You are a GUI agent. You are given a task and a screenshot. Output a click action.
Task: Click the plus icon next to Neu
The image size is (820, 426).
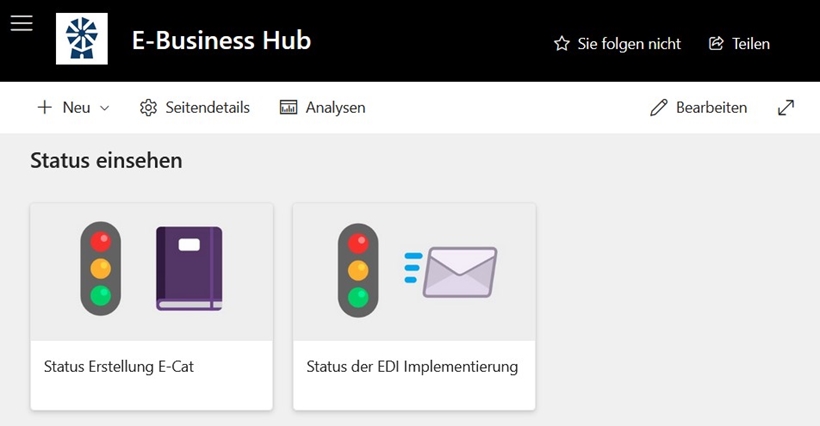pos(45,107)
